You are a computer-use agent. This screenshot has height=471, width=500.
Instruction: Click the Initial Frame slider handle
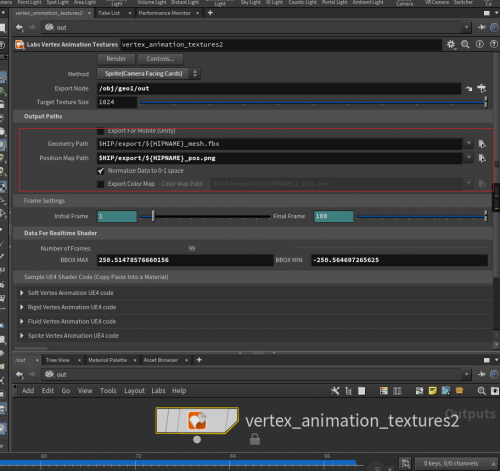pos(153,216)
